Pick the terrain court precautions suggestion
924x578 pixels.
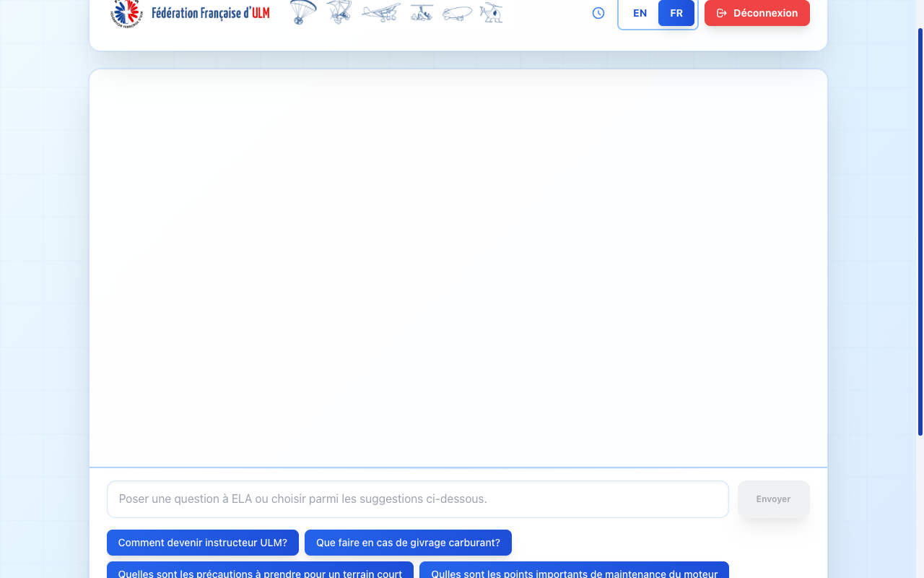coord(260,570)
